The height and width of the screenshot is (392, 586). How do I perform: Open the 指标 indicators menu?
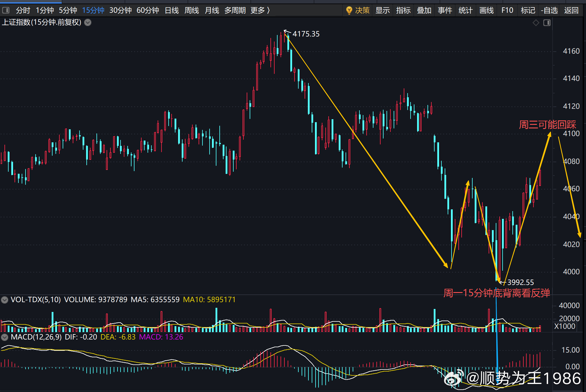[403, 10]
